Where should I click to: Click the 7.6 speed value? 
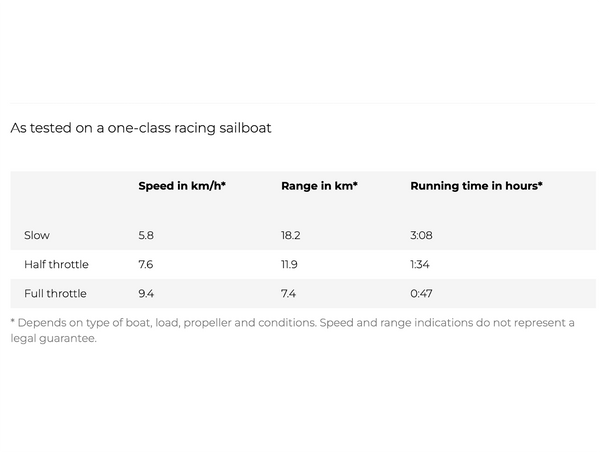point(146,264)
